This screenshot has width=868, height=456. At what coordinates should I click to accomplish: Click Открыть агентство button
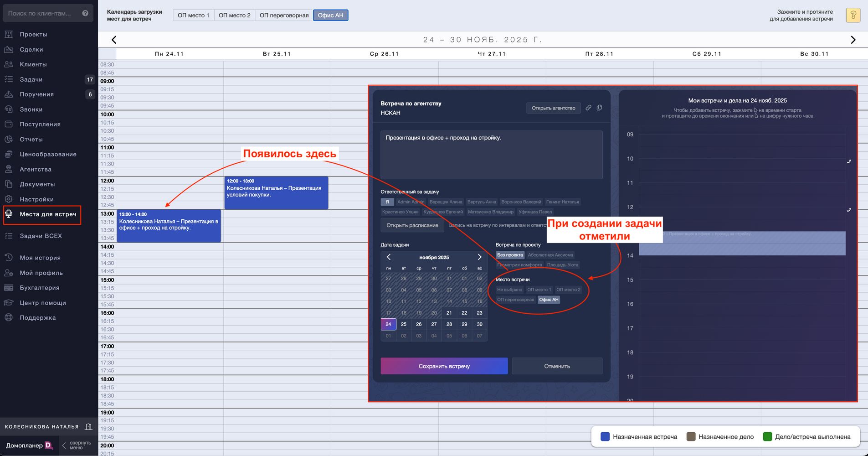[x=554, y=108]
